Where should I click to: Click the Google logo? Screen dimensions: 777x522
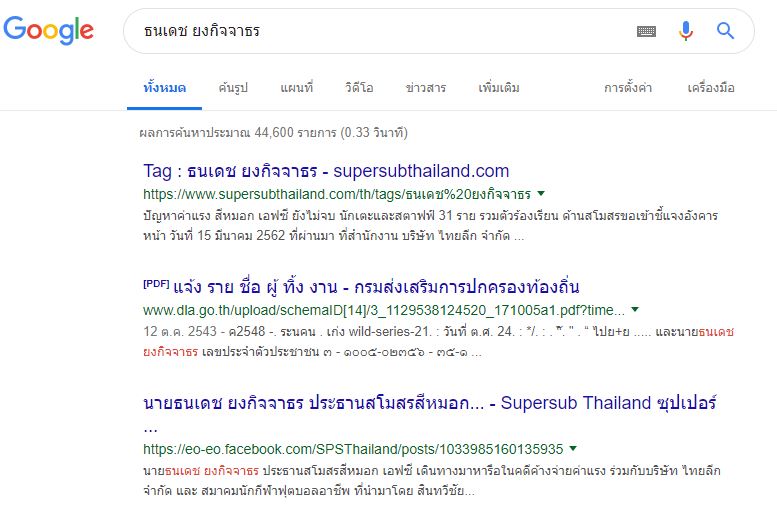click(x=49, y=30)
